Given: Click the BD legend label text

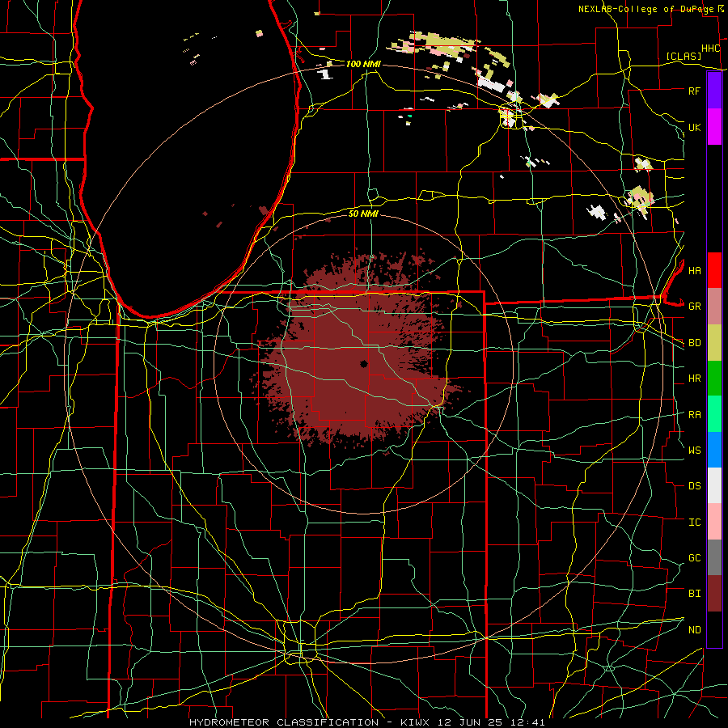Looking at the screenshot, I should (694, 343).
